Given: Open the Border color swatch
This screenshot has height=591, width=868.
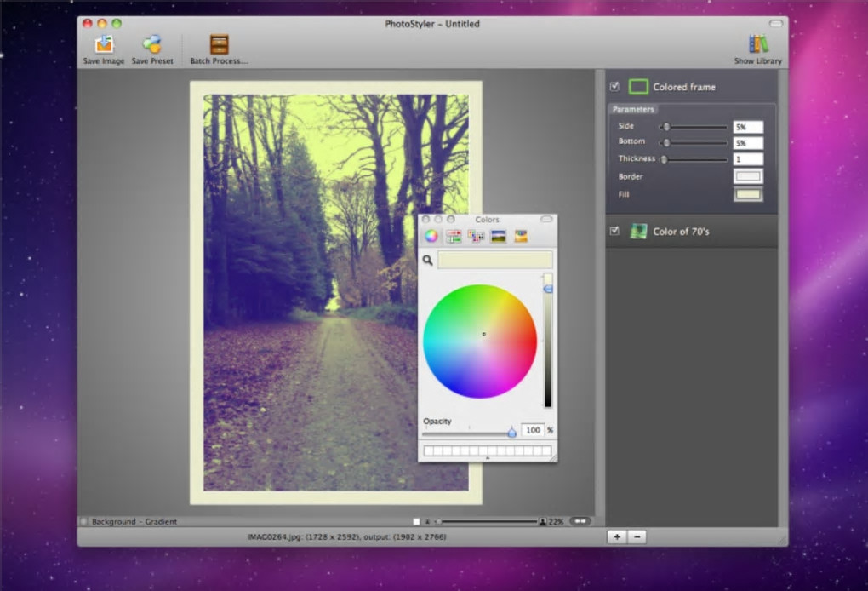Looking at the screenshot, I should [x=748, y=176].
